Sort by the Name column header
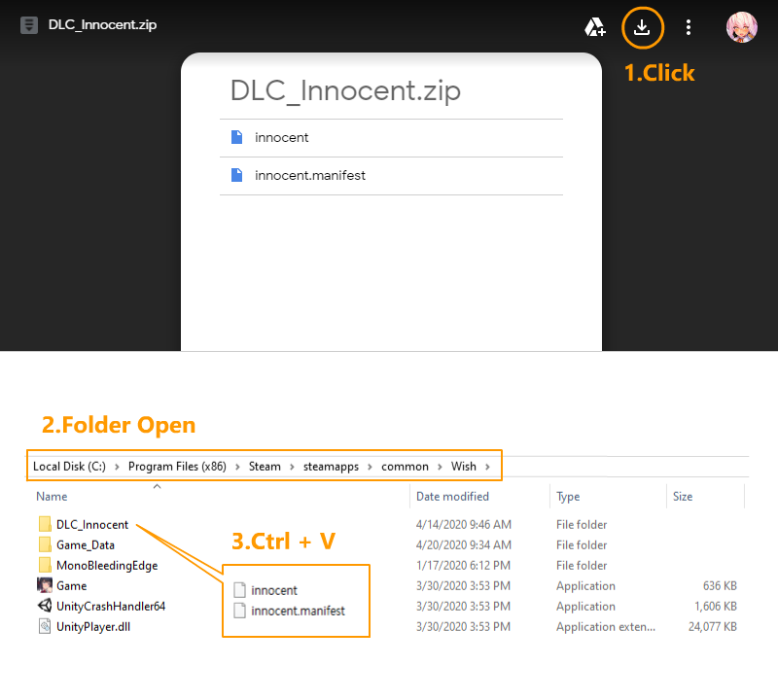 [52, 497]
